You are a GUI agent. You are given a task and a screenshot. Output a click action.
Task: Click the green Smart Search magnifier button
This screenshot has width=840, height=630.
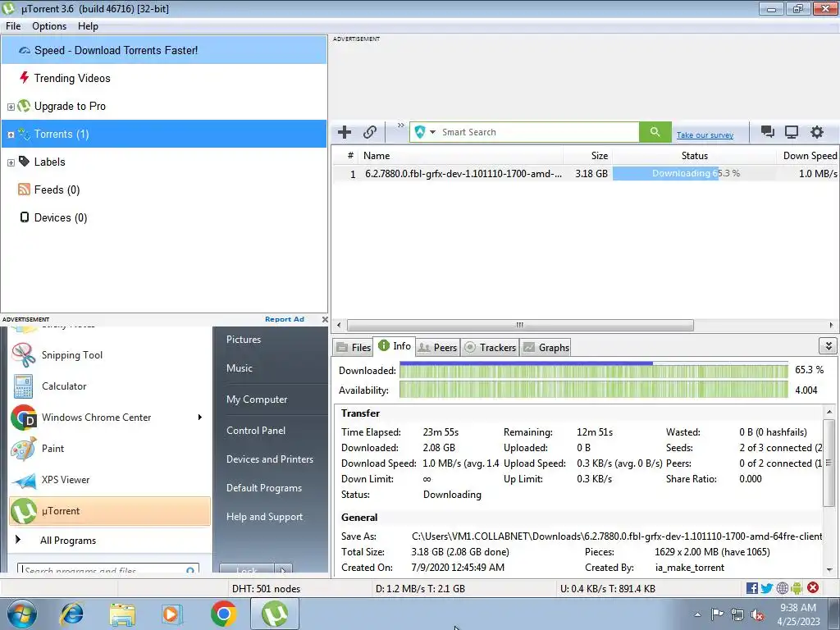(x=655, y=132)
